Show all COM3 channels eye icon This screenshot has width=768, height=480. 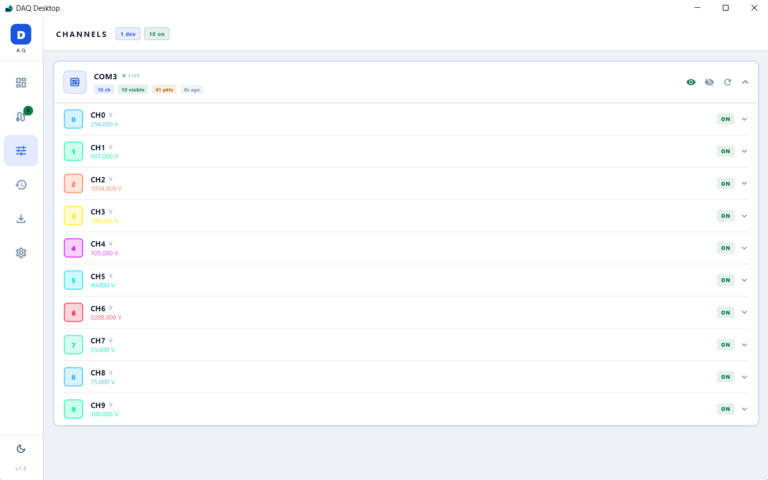click(691, 82)
